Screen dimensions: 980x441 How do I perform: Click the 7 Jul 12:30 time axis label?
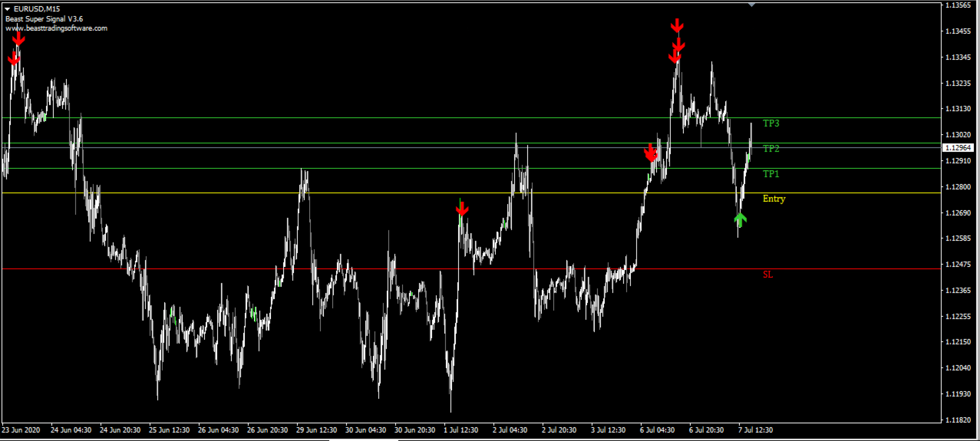coord(755,430)
